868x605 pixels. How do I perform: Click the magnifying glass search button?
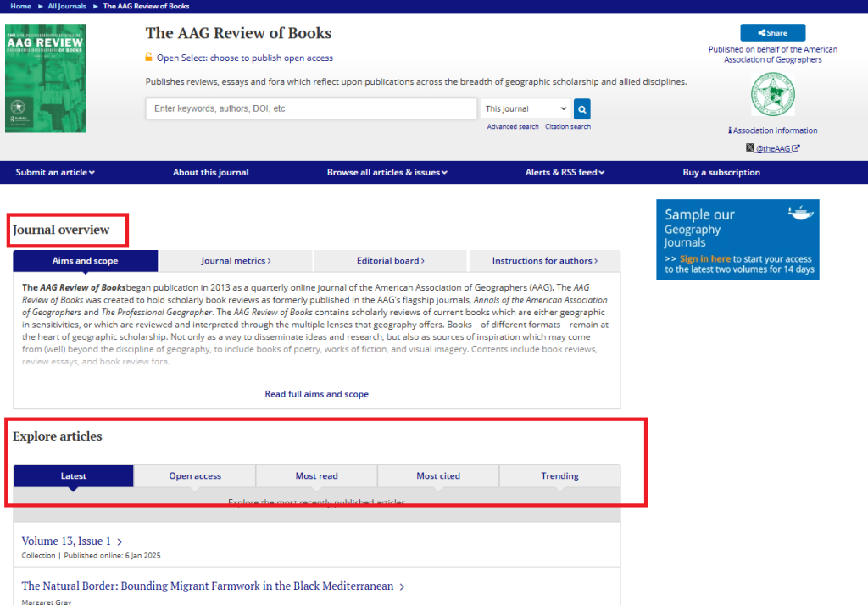coord(581,108)
